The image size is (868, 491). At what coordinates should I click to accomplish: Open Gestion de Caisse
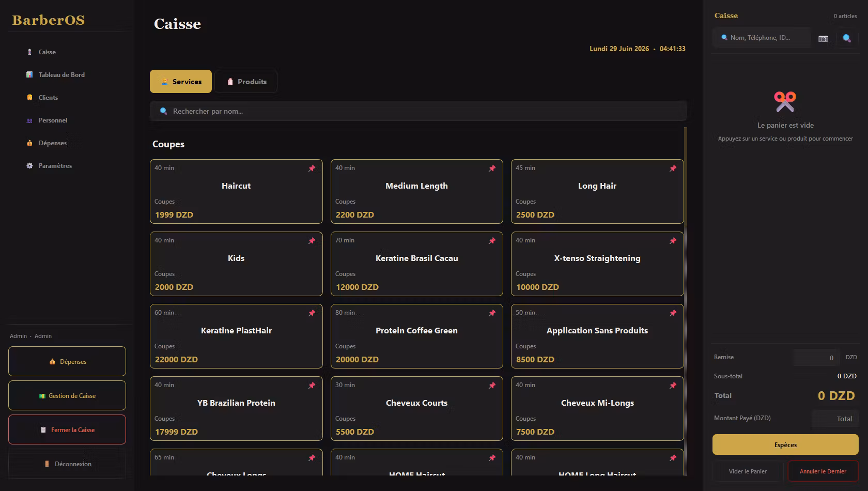click(67, 395)
